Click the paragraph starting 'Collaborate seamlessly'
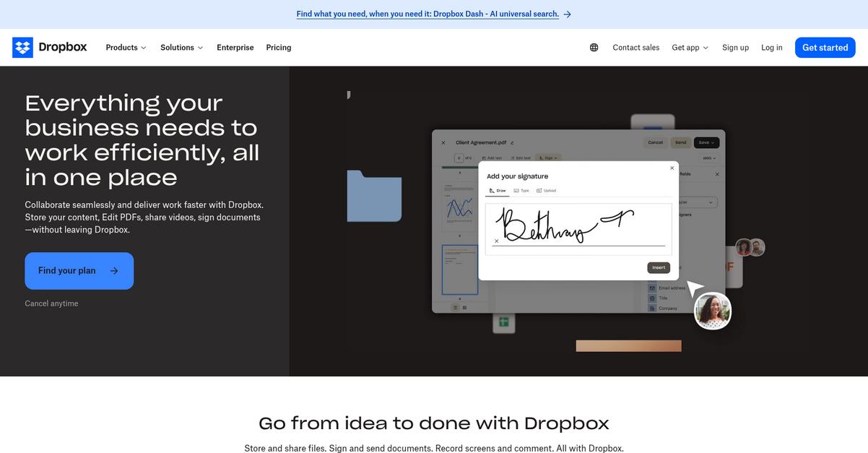 144,217
